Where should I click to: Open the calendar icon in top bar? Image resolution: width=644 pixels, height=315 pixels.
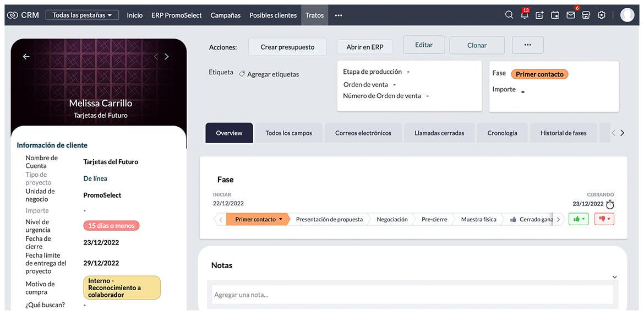point(555,15)
